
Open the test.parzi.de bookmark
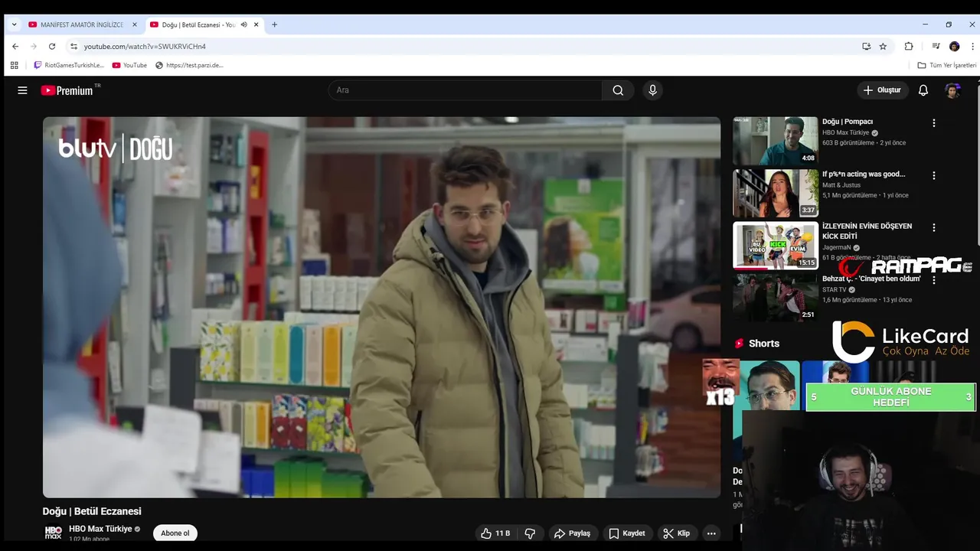coord(189,65)
